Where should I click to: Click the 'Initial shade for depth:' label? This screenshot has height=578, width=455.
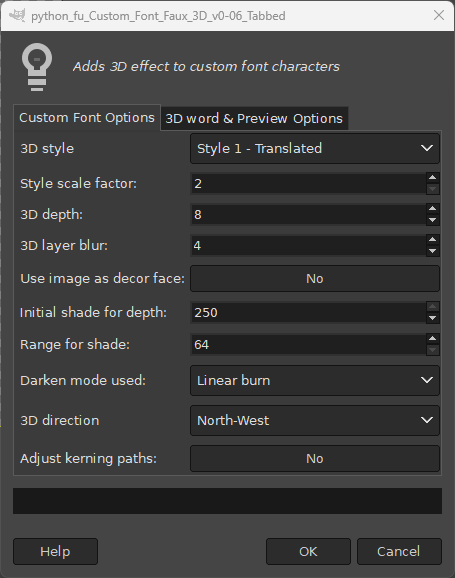pyautogui.click(x=93, y=313)
